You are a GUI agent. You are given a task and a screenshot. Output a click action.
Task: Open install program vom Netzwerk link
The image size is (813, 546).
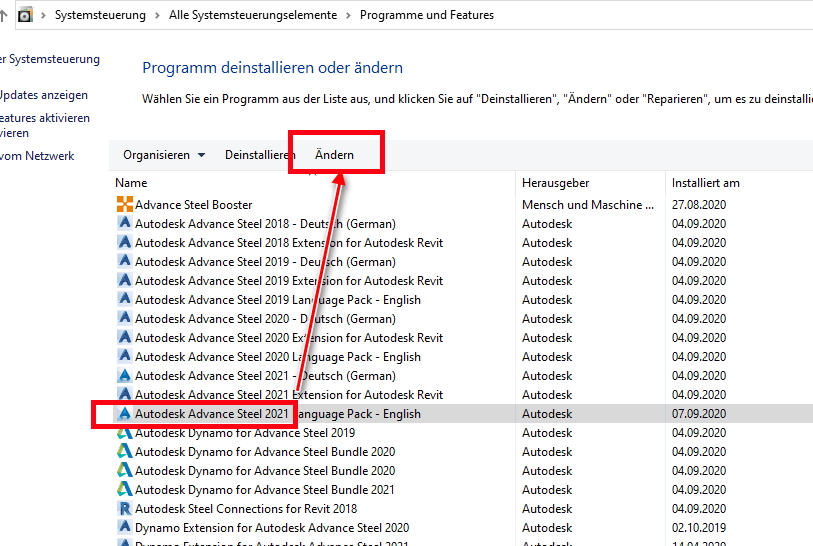[37, 156]
